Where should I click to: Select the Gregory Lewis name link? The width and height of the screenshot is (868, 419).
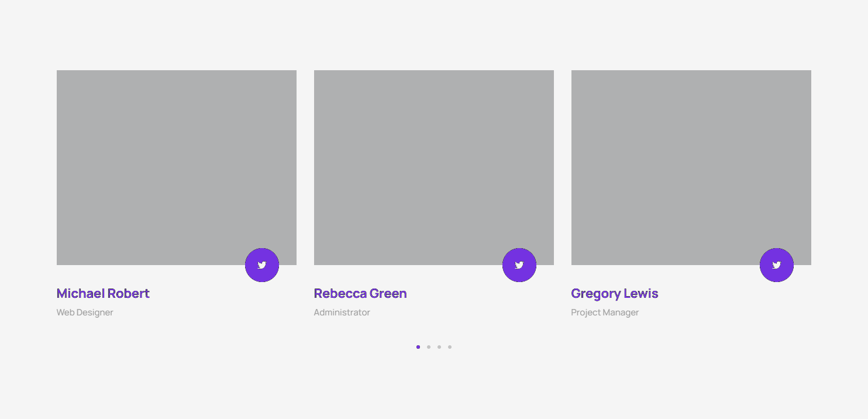[615, 293]
